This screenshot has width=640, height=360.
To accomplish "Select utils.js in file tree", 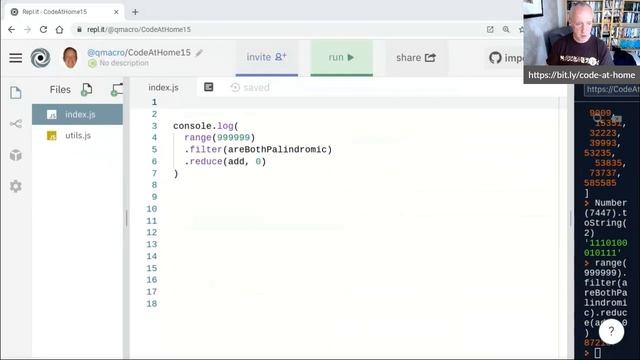I will pyautogui.click(x=77, y=136).
